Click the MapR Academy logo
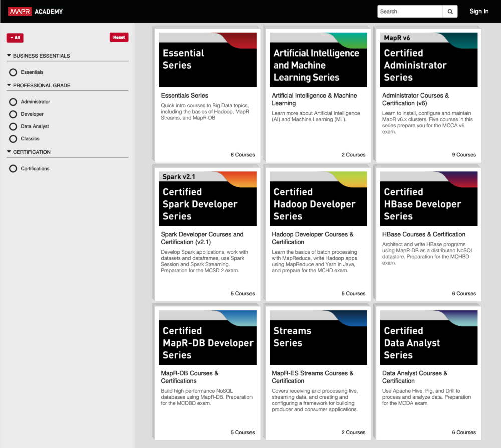The image size is (501, 448). [x=35, y=11]
